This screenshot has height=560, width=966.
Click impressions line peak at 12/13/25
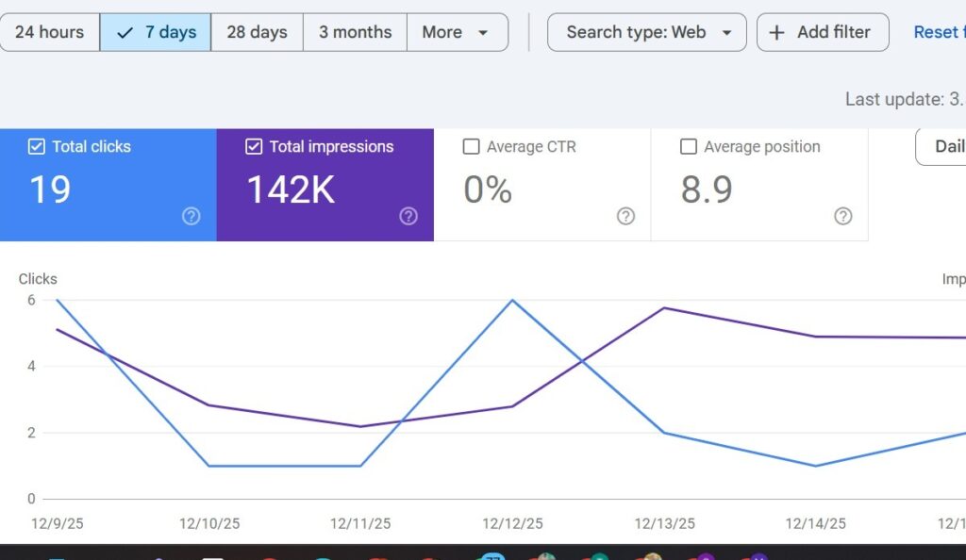pos(665,308)
